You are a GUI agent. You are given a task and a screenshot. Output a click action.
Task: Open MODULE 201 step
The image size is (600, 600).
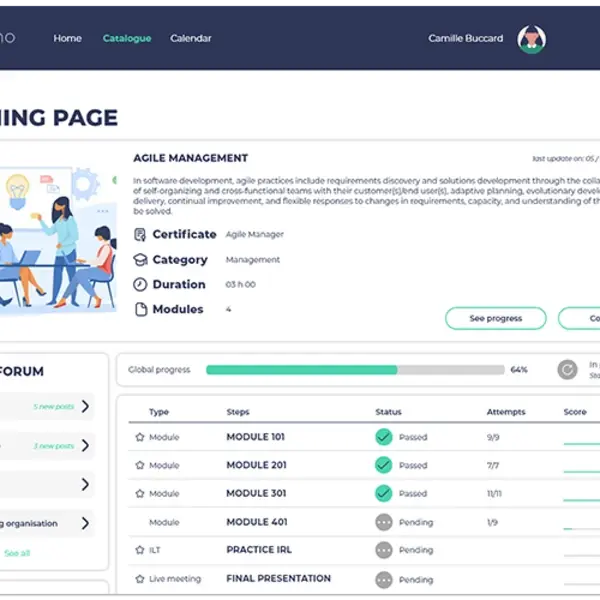point(256,465)
